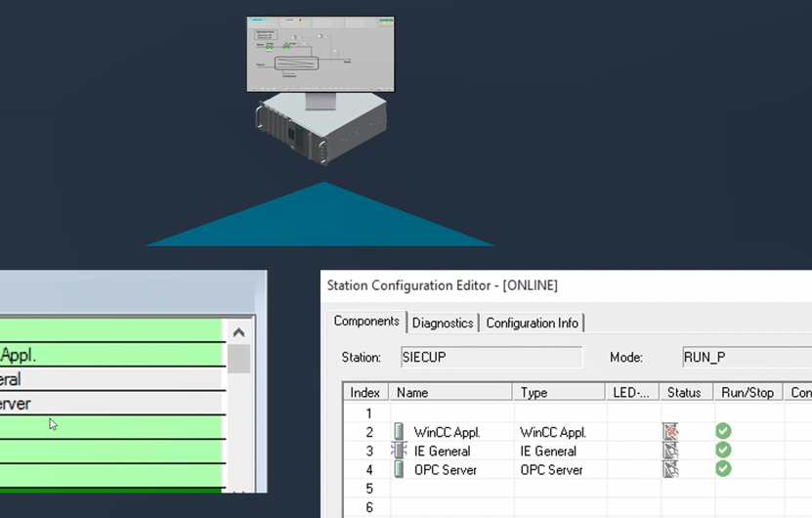
Task: Open the Configuration Info tab
Action: [x=532, y=324]
